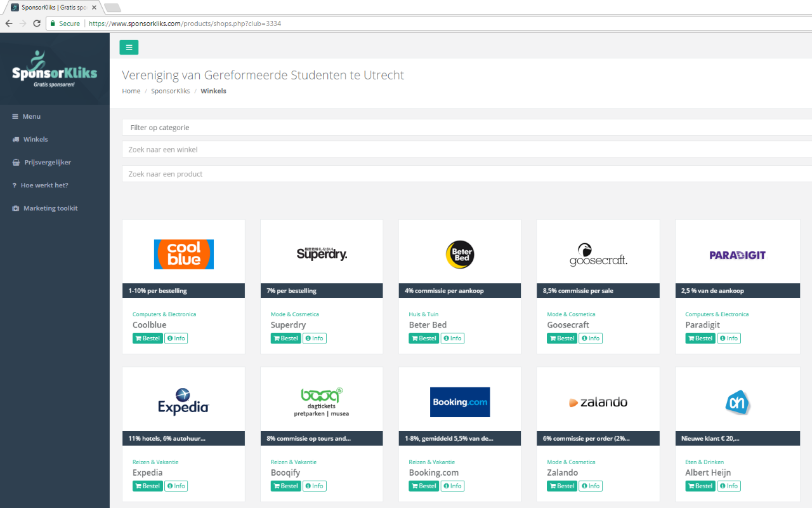This screenshot has height=508, width=812.
Task: Click Bestel button for Goosecraft
Action: click(562, 338)
